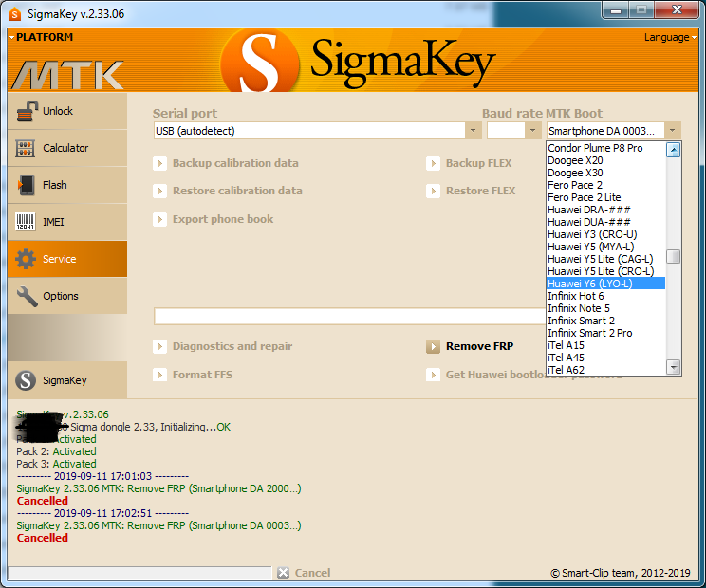Click the Remove FRP arrow icon
The width and height of the screenshot is (706, 588).
433,346
